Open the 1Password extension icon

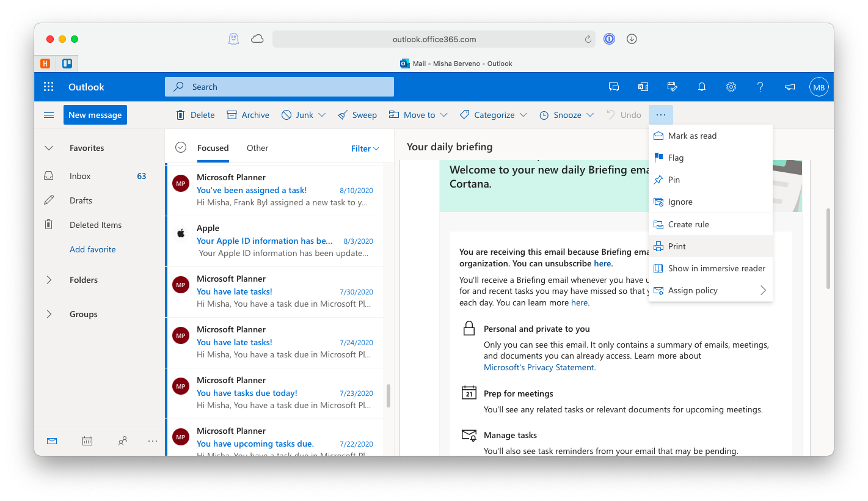[x=609, y=39]
